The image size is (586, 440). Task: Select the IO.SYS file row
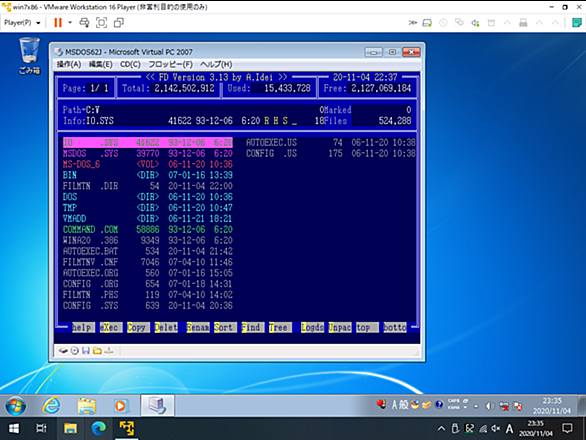coord(148,142)
